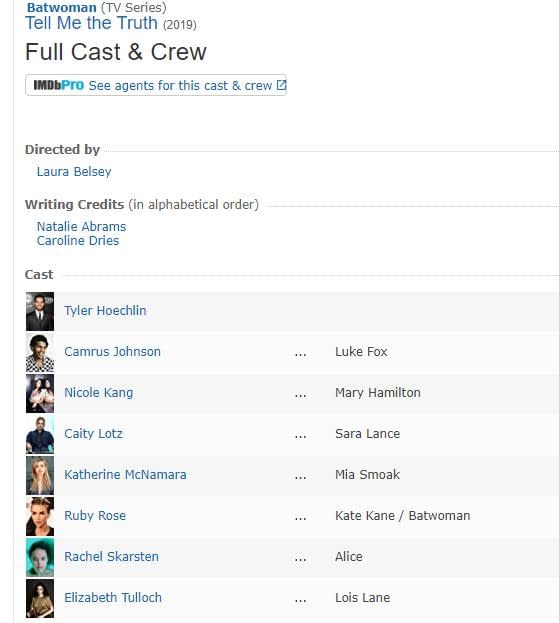Open director Laura Belsey's page
This screenshot has height=623, width=559.
click(74, 172)
